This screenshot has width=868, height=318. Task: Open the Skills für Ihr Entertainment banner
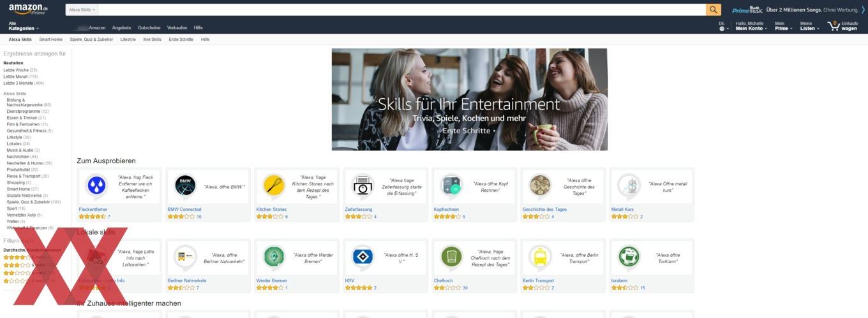pyautogui.click(x=469, y=99)
